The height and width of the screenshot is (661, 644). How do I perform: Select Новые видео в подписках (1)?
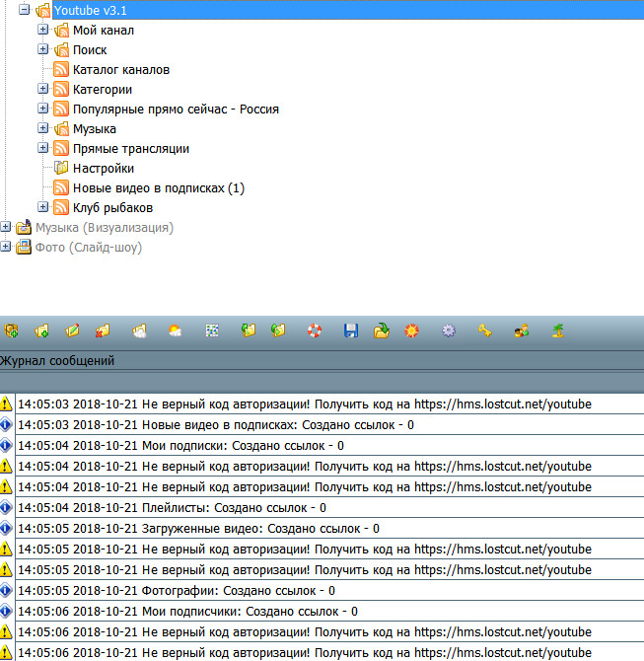158,187
